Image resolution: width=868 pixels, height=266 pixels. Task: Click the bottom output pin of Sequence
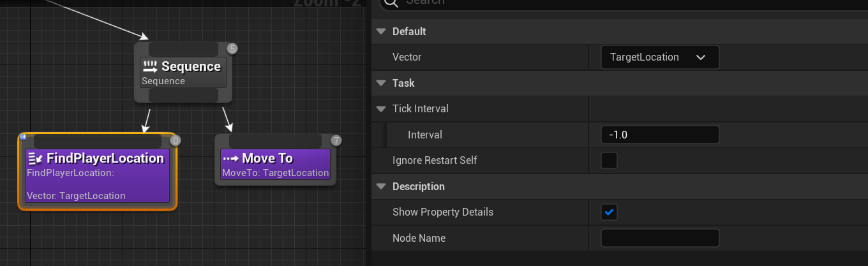pos(183,96)
